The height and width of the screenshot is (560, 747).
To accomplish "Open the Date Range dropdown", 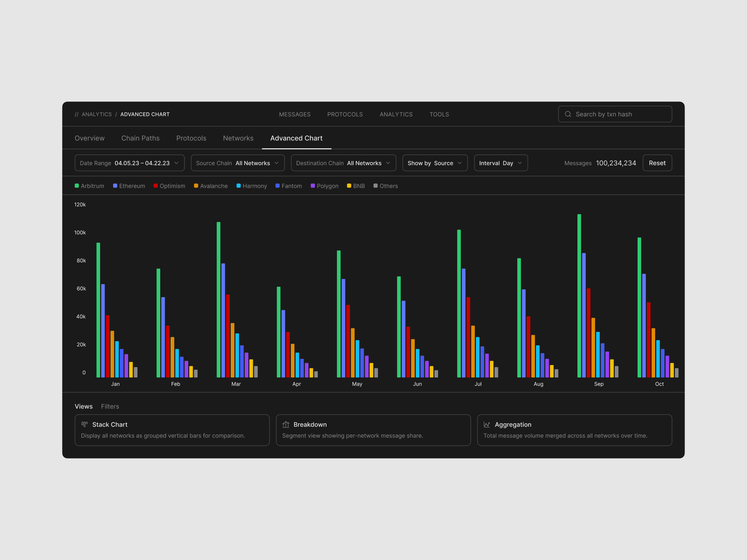I will click(x=130, y=163).
